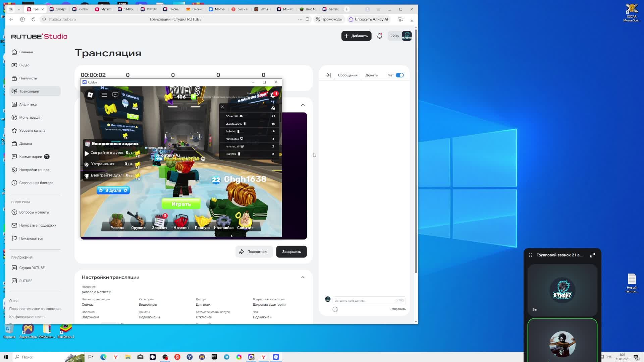Open the Windows Start menu

point(6,357)
